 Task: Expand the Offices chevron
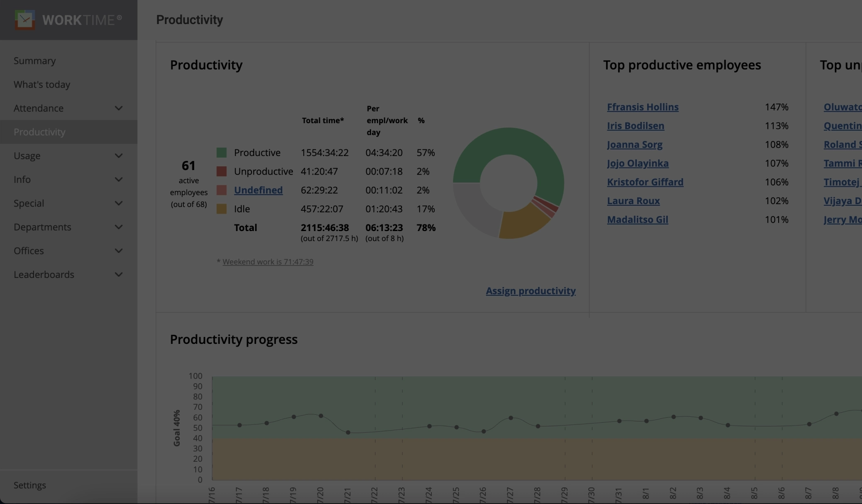pyautogui.click(x=119, y=251)
